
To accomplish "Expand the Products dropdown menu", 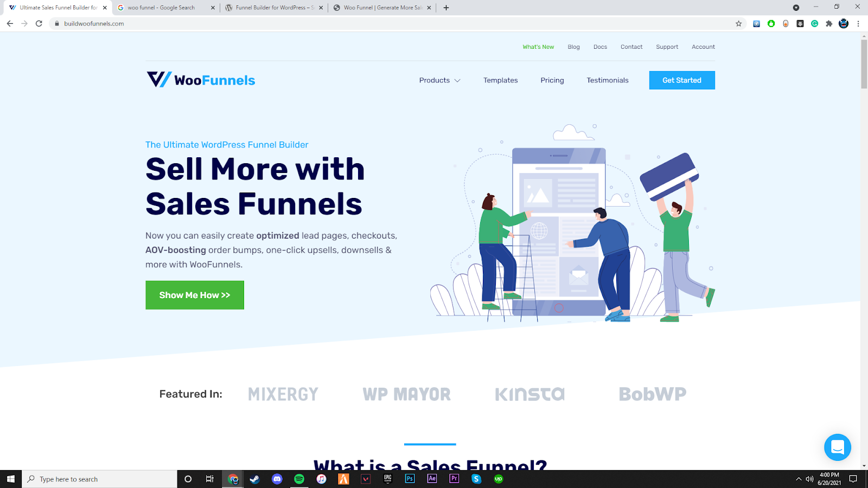I will pyautogui.click(x=439, y=80).
